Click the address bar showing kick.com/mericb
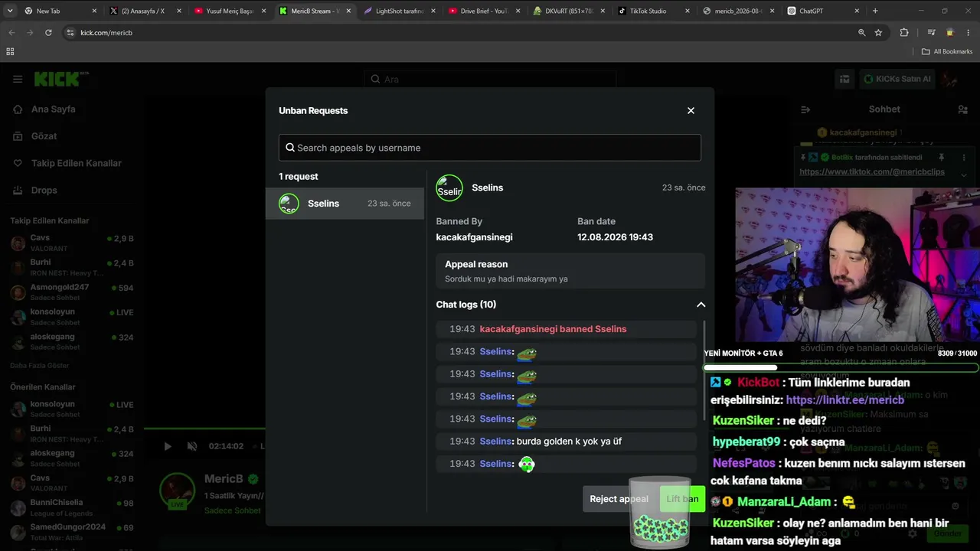This screenshot has height=551, width=980. [459, 33]
